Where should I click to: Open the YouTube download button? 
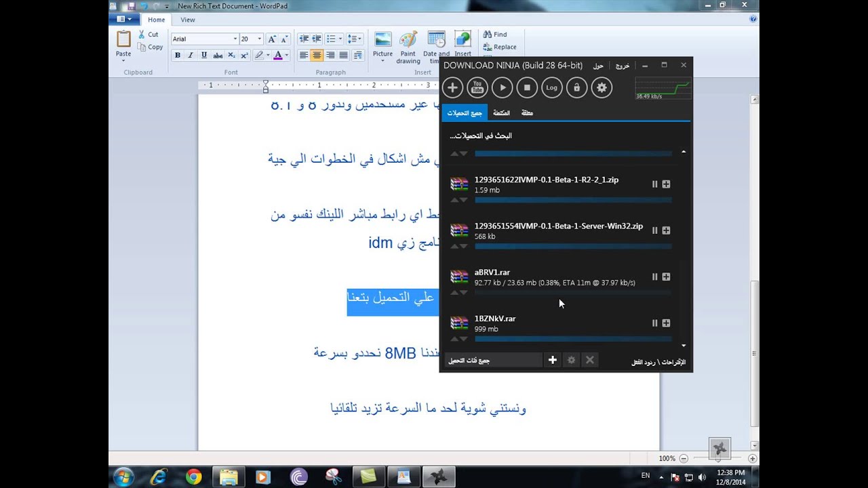[x=477, y=87]
